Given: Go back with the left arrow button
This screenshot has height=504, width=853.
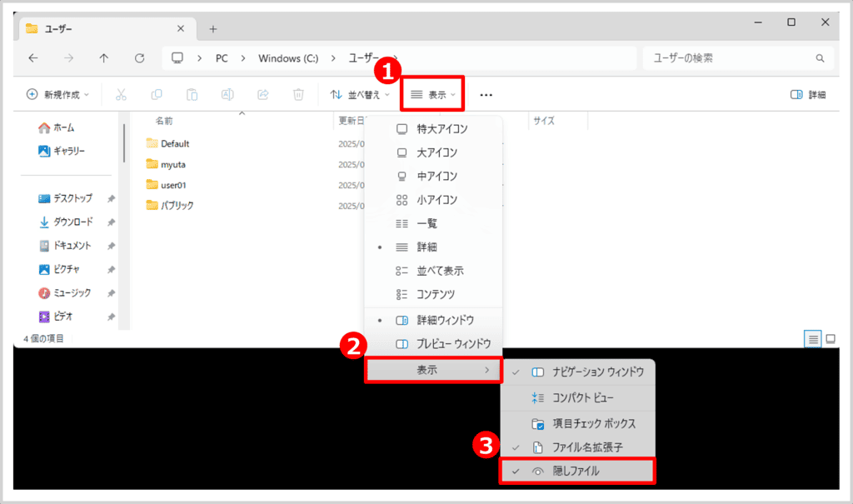Looking at the screenshot, I should tap(33, 58).
